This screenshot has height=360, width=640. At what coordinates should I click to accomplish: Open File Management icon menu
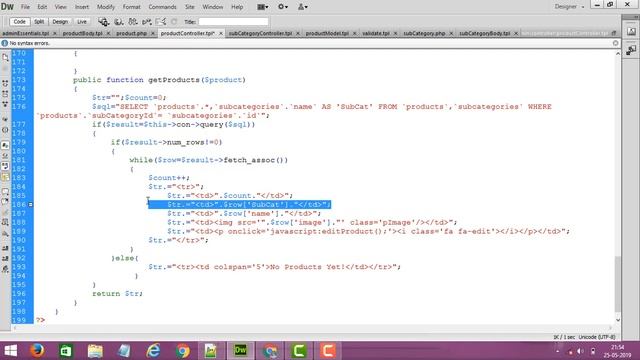(133, 22)
